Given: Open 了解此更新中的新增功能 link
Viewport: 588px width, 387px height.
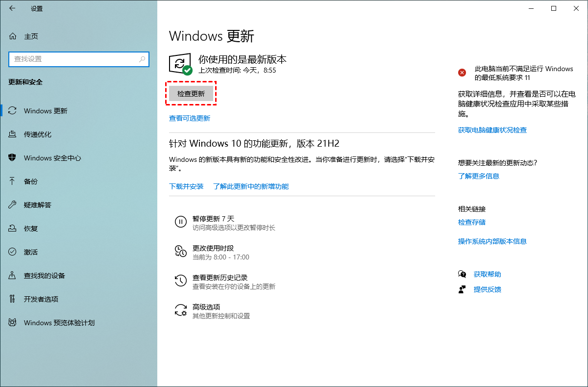Looking at the screenshot, I should [x=251, y=186].
